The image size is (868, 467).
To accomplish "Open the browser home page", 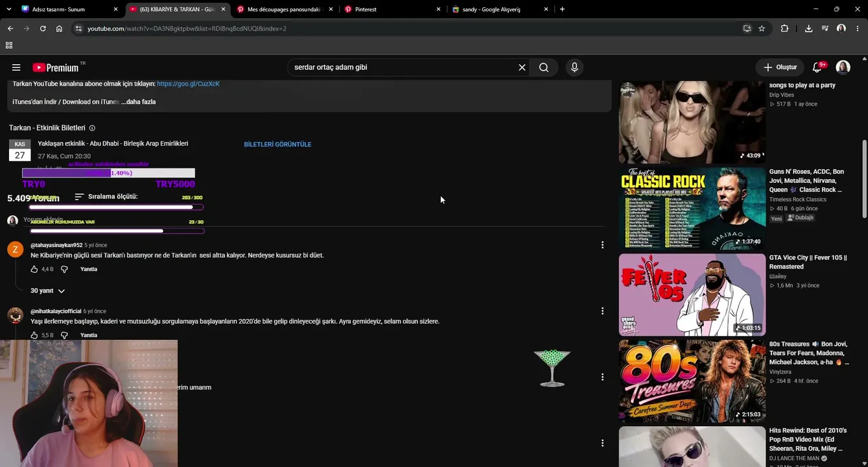I will 59,29.
